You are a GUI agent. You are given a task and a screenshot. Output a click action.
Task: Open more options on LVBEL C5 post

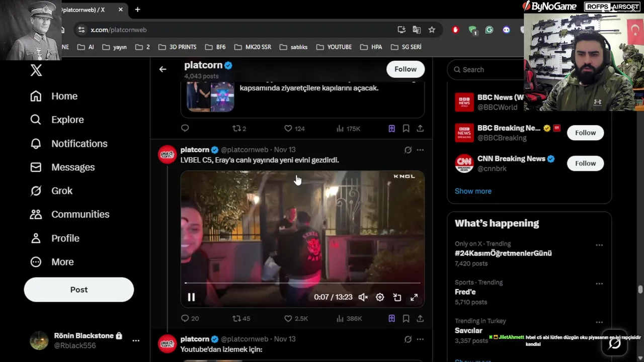click(x=420, y=150)
